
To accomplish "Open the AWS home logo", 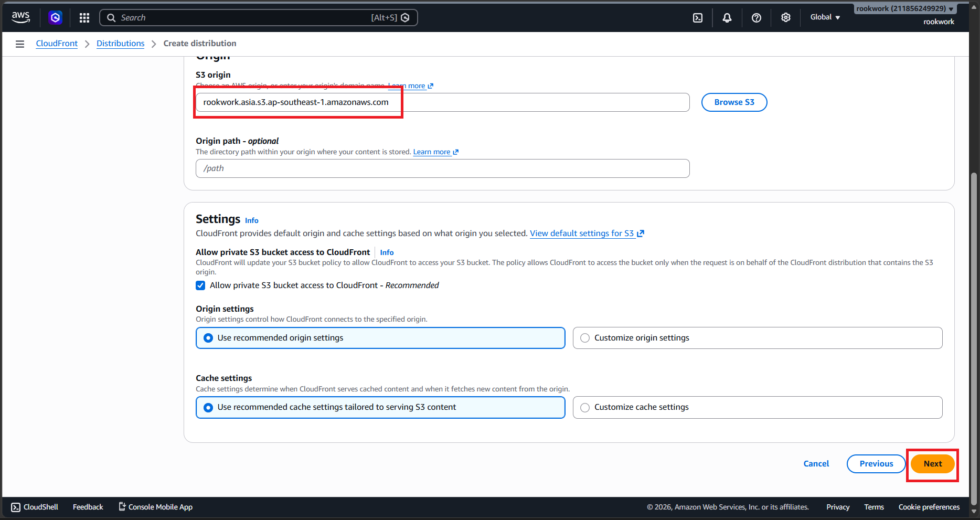I will click(20, 17).
